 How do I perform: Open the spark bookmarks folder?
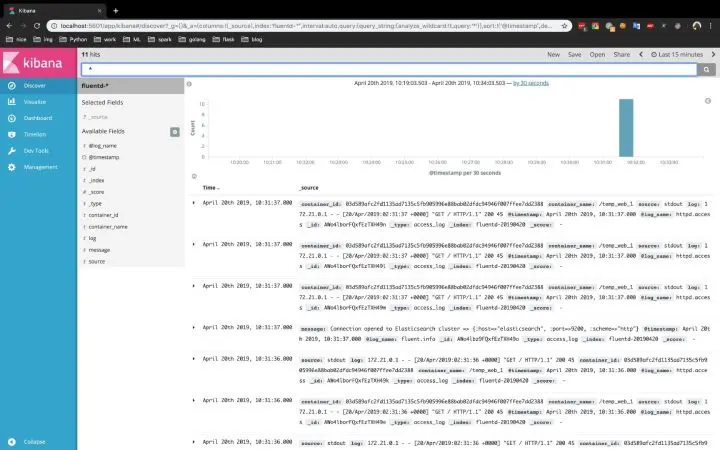click(x=160, y=39)
